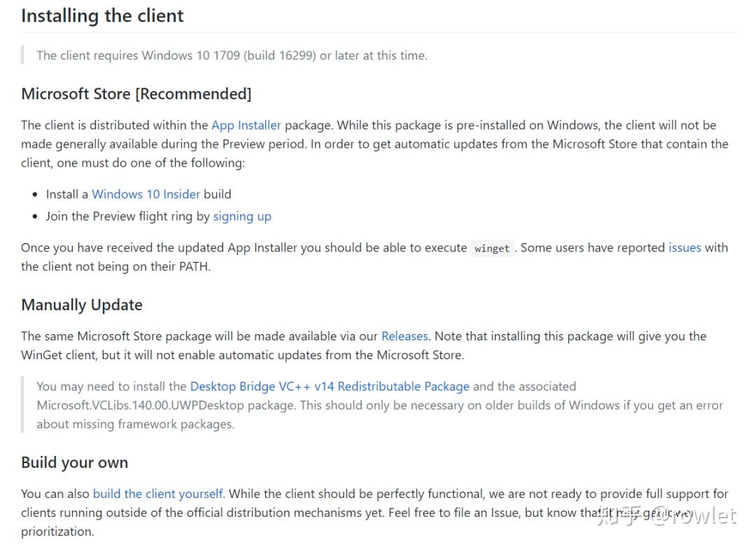Follow the Windows 10 Insider link
Viewport: 756px width, 547px height.
(x=146, y=194)
